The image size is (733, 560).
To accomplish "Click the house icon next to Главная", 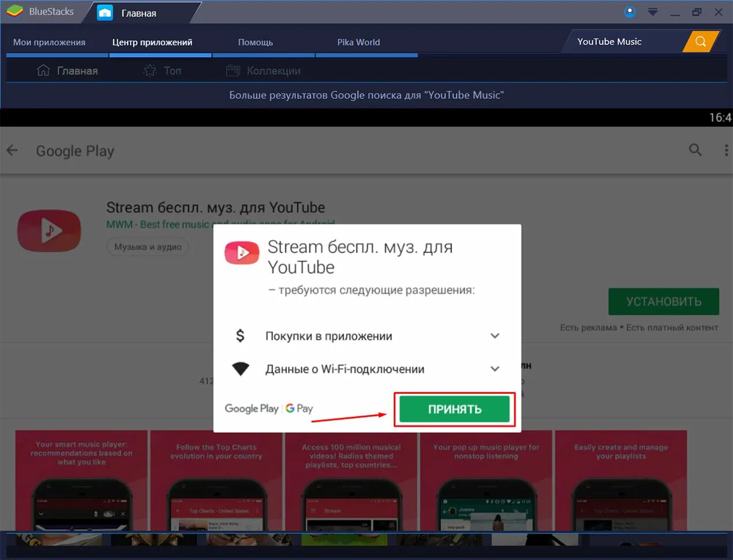I will click(x=43, y=70).
